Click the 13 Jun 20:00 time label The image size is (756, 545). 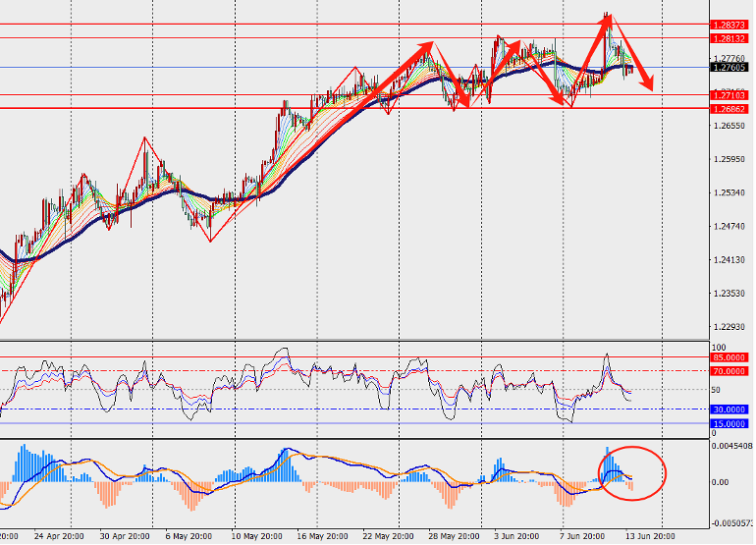click(x=650, y=536)
